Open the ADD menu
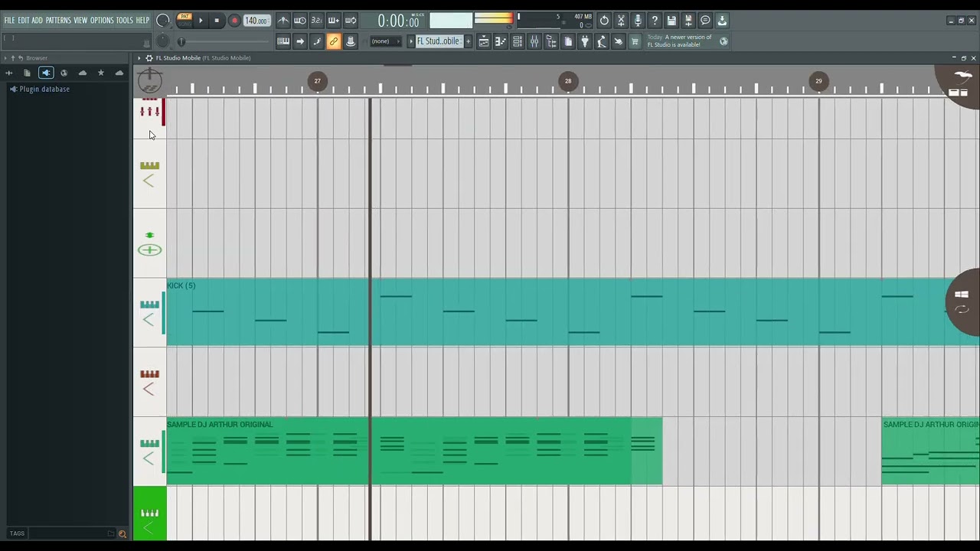The height and width of the screenshot is (551, 980). coord(37,20)
